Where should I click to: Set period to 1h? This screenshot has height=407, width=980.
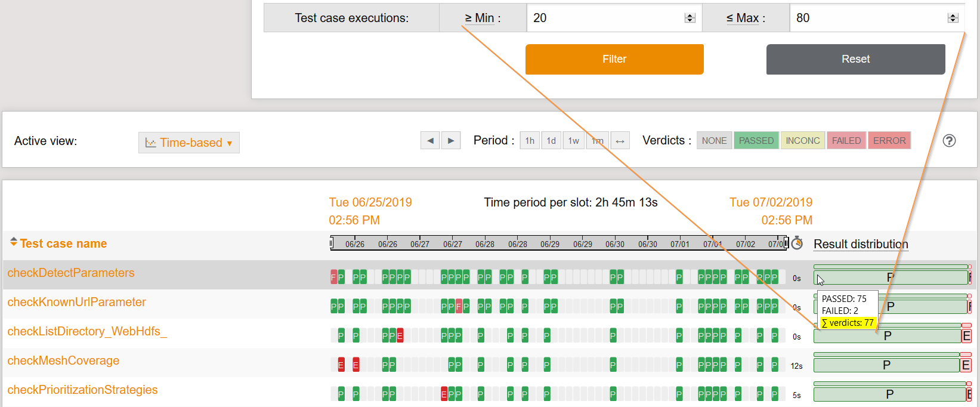tap(530, 141)
